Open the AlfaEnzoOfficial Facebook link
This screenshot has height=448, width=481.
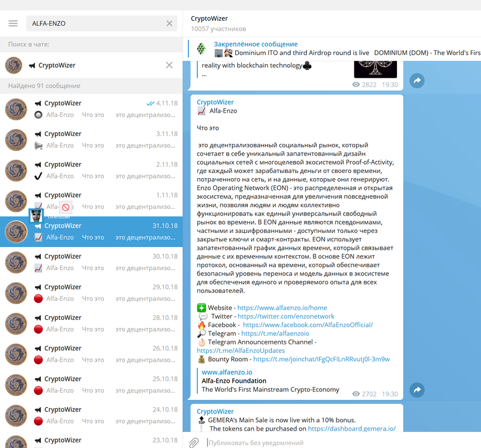click(308, 325)
